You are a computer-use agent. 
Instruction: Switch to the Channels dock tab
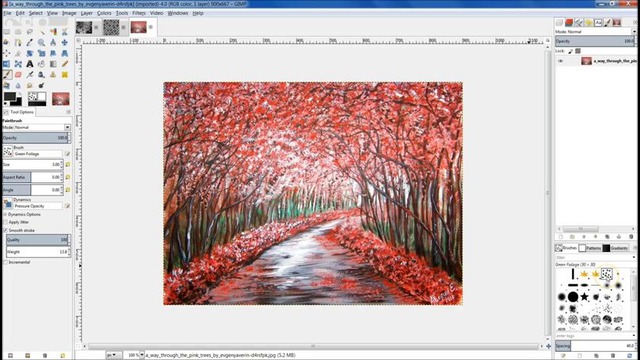(x=569, y=22)
